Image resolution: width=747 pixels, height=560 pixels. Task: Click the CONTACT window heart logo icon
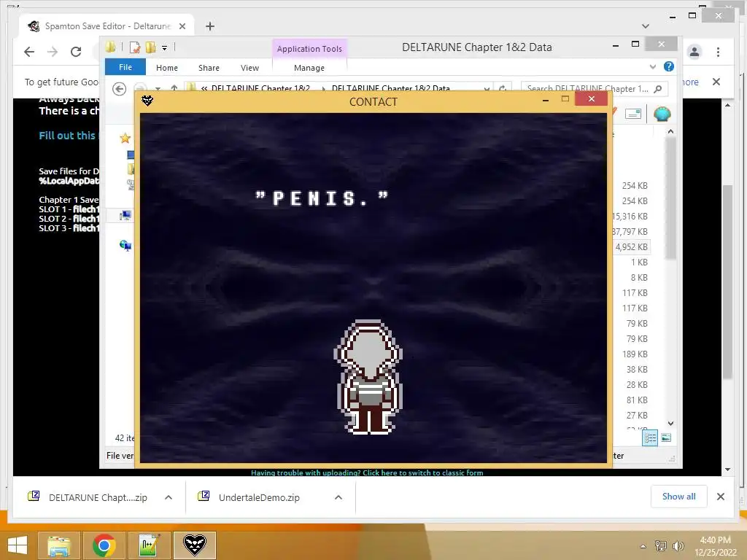[x=147, y=101]
